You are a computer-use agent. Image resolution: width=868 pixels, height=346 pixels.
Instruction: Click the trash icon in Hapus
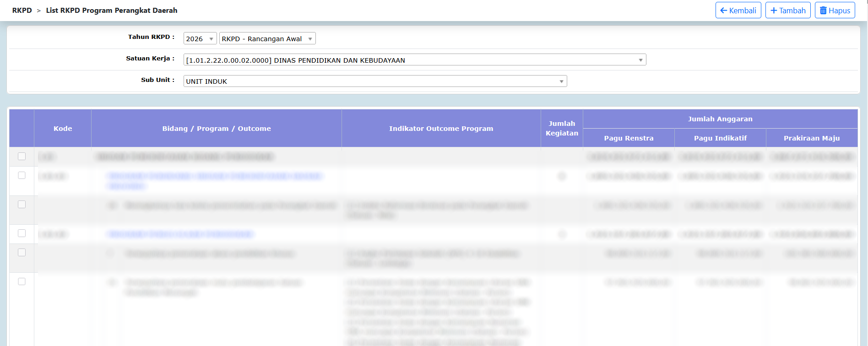click(x=823, y=11)
